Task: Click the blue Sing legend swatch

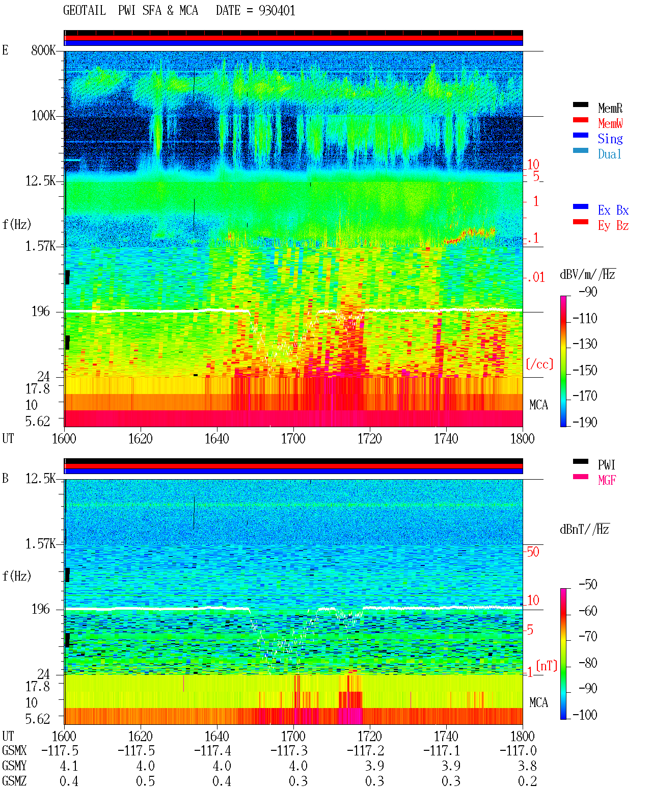Action: pyautogui.click(x=580, y=136)
